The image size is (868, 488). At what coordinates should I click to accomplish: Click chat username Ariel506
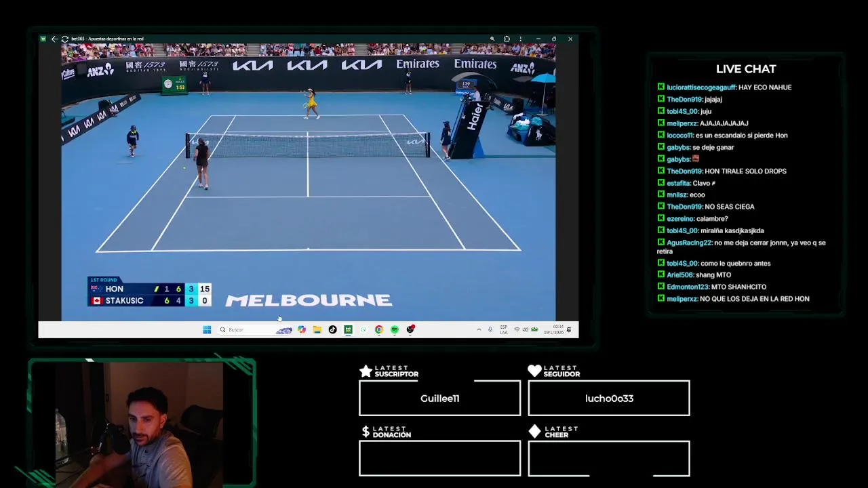[x=679, y=275]
